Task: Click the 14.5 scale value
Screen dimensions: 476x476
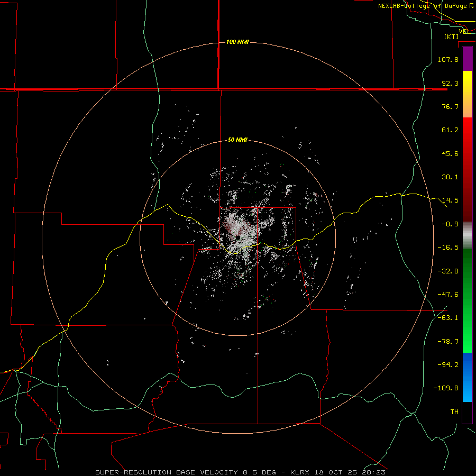Action: [x=450, y=200]
